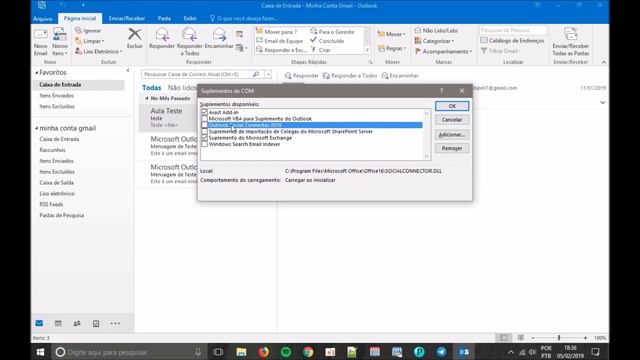Open the Mover dropdown in the ribbon
640x360 pixels.
pos(391,34)
